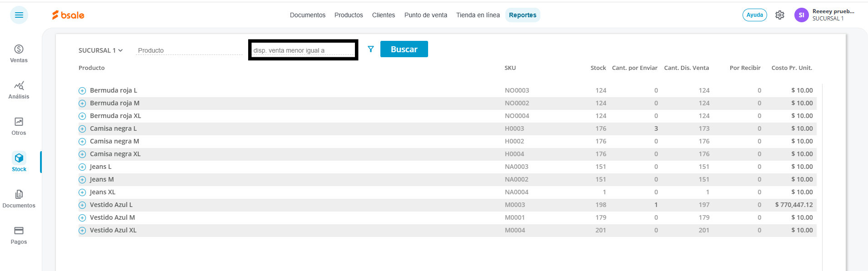Image resolution: width=868 pixels, height=271 pixels.
Task: Click the $ 770,447.12 cost value
Action: (x=794, y=205)
